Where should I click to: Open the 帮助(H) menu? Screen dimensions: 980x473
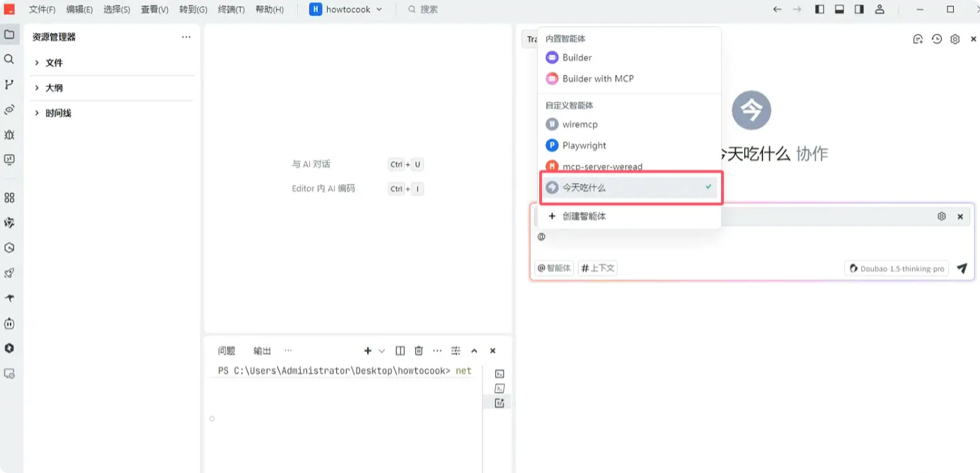click(270, 9)
